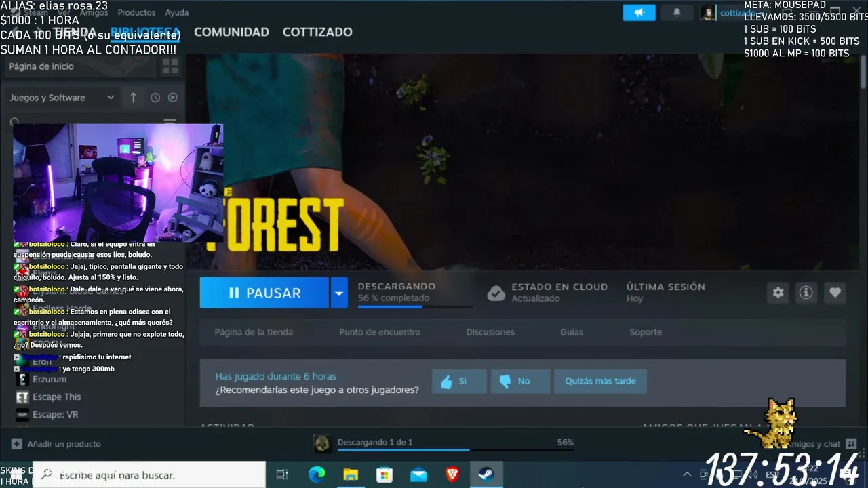Image resolution: width=868 pixels, height=488 pixels.
Task: Open Amigos y chat icon
Action: tap(852, 444)
